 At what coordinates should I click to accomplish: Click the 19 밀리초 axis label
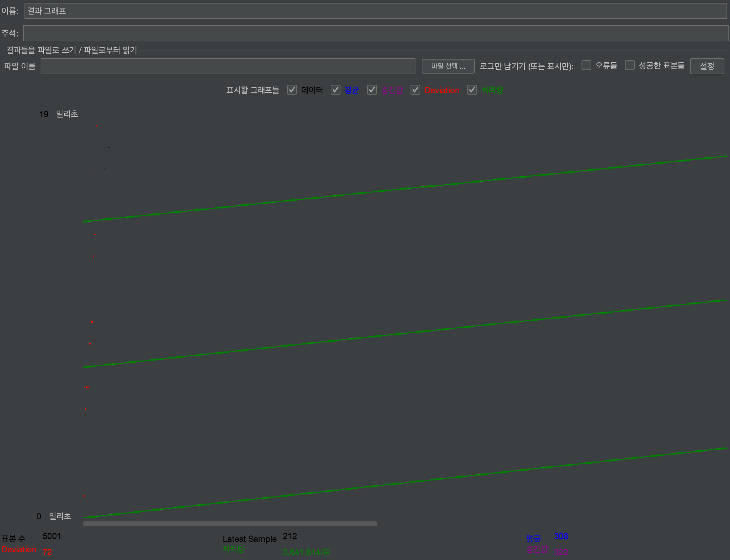coord(58,114)
